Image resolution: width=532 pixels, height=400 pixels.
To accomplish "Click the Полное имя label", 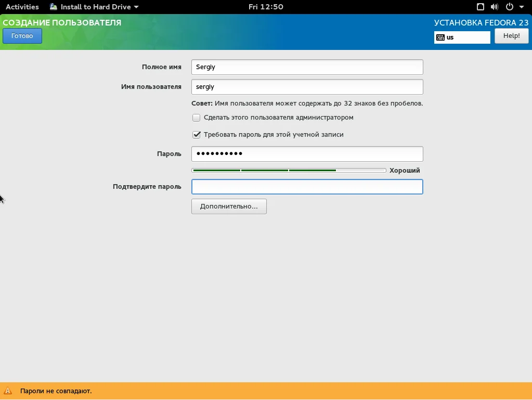I will point(162,67).
